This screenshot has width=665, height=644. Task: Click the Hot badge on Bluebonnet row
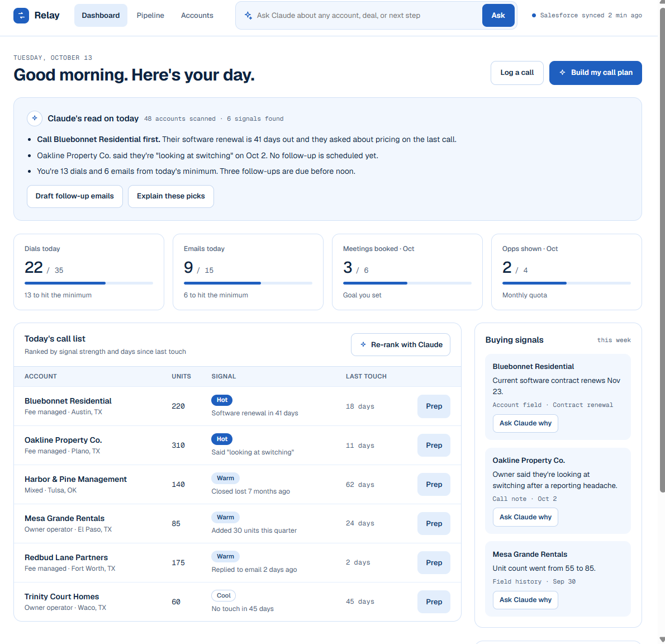222,400
